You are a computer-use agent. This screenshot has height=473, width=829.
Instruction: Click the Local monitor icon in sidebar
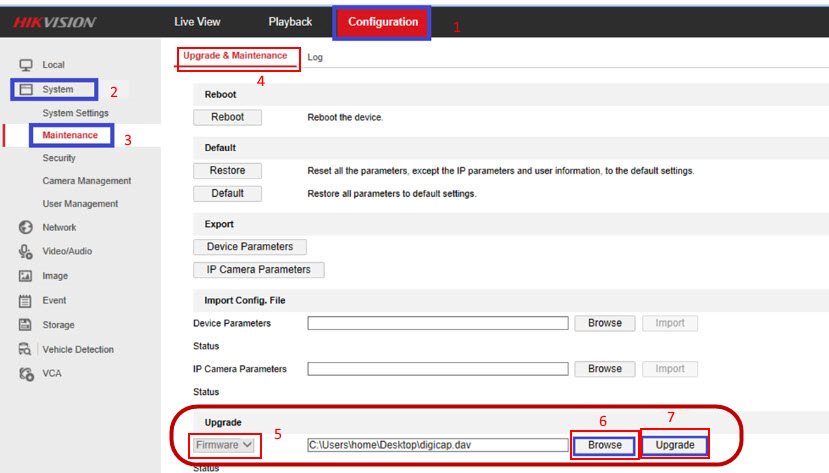(x=26, y=65)
